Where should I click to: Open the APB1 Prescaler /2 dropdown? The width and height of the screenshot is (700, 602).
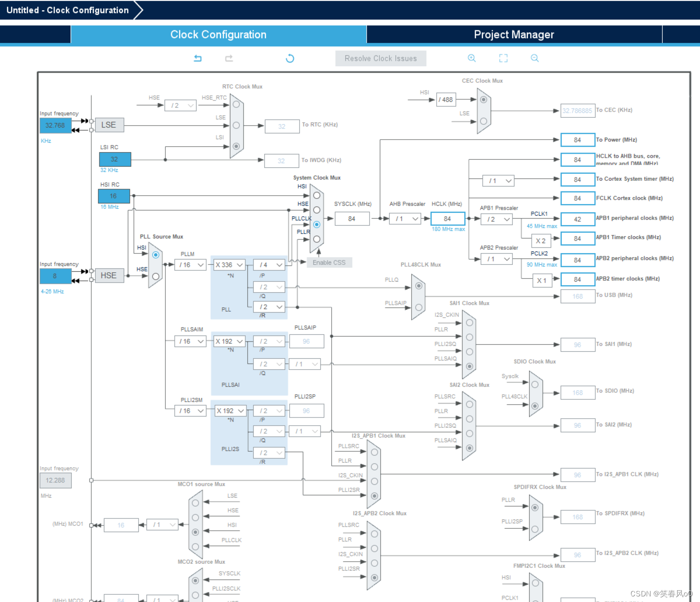pos(497,219)
